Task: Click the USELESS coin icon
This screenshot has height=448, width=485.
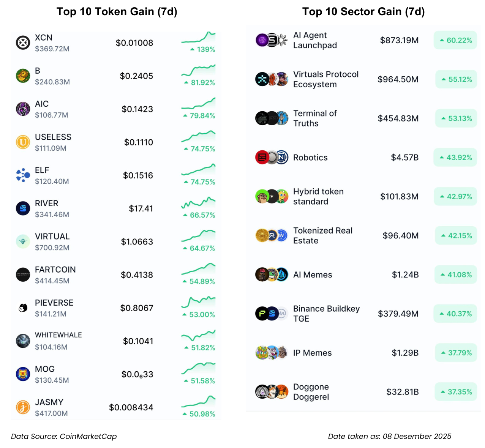Action: click(x=23, y=142)
